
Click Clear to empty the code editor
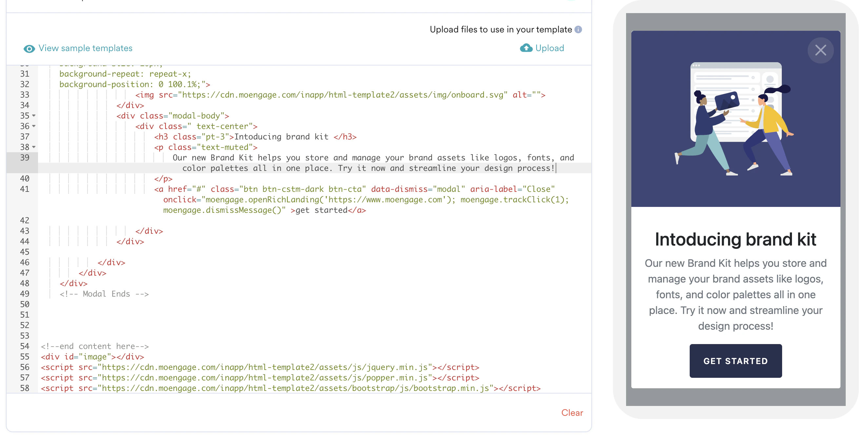click(x=572, y=413)
